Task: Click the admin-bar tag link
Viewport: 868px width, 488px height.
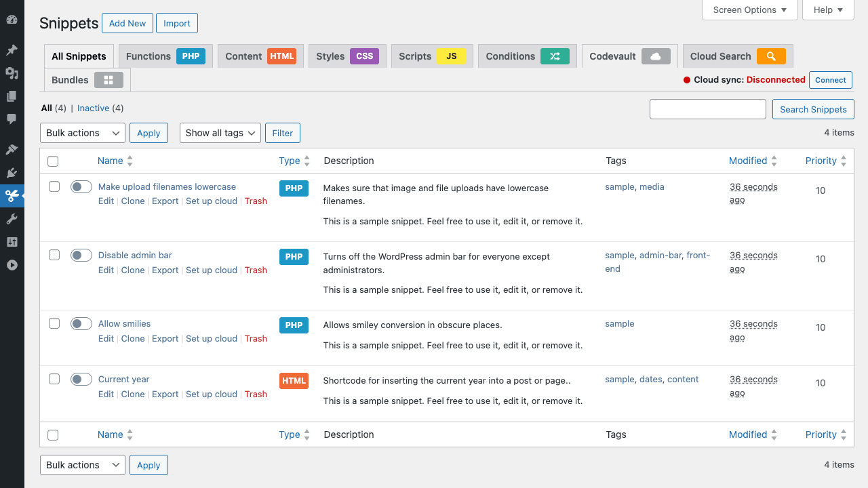Action: coord(660,255)
